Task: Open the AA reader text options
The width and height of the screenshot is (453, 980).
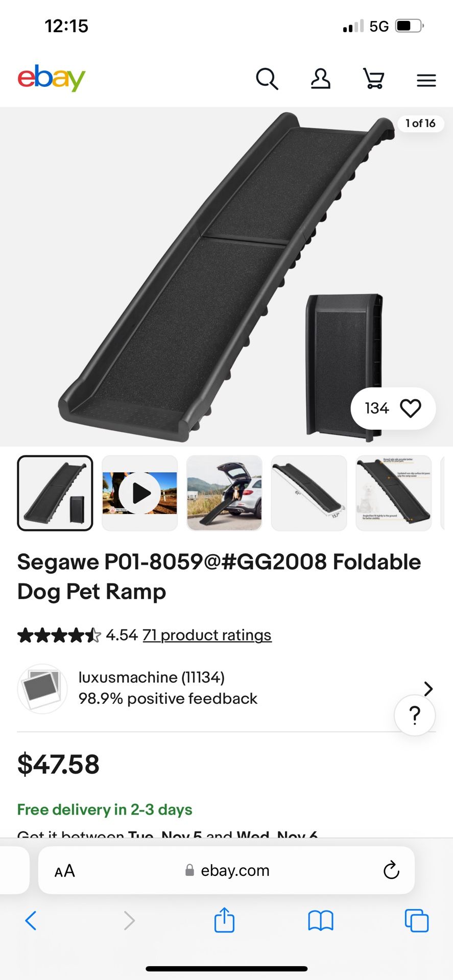Action: click(65, 871)
